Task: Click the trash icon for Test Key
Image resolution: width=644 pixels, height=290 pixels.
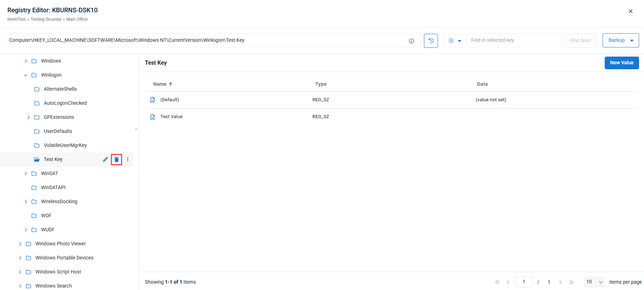Action: [117, 160]
